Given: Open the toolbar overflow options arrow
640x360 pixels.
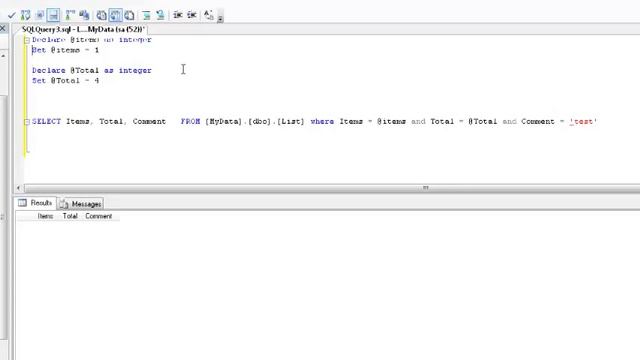Looking at the screenshot, I should (220, 18).
